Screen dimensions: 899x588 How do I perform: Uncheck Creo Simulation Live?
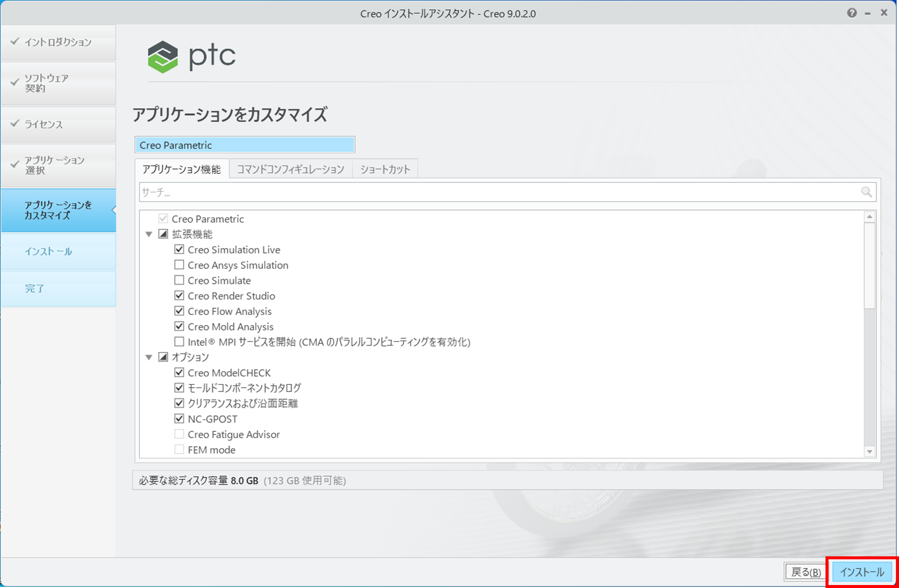click(x=179, y=250)
